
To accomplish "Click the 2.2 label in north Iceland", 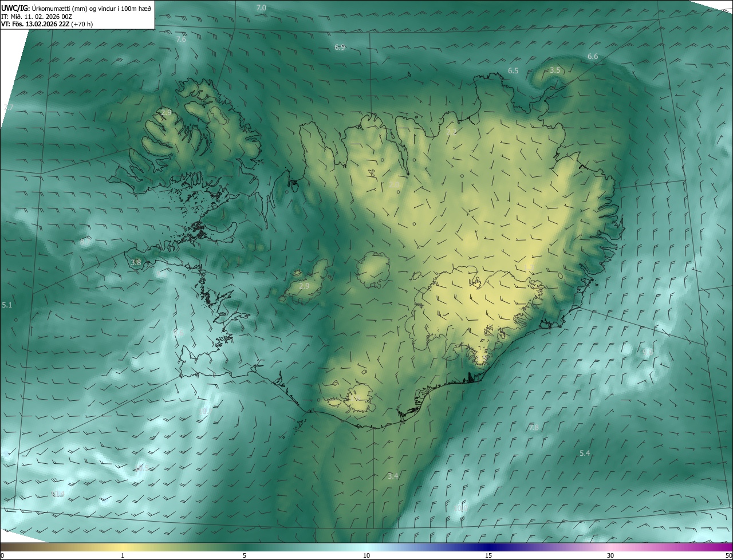I will (451, 132).
